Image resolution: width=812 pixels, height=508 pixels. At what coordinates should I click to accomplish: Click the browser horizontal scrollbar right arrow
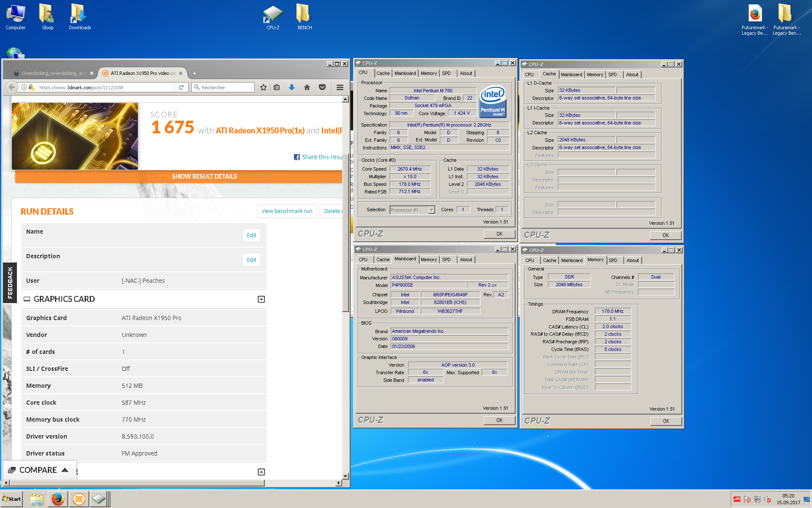pos(338,483)
